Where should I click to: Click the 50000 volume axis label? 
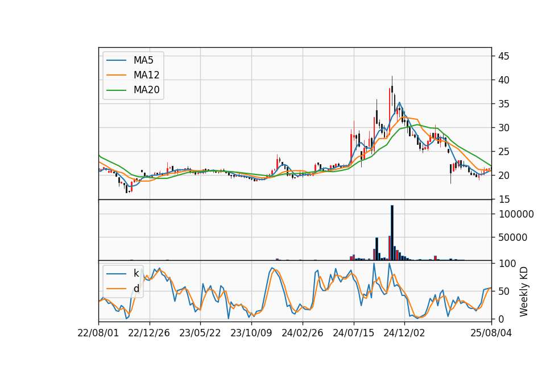point(513,237)
